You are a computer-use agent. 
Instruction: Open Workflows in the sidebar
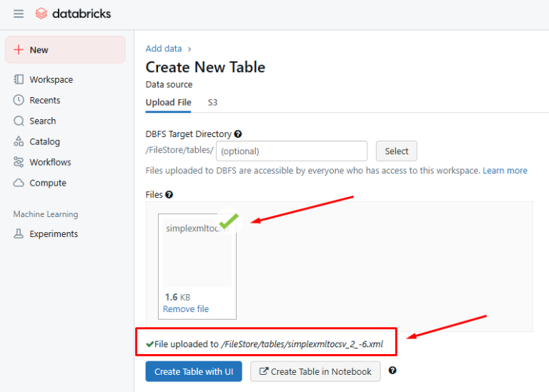(x=50, y=162)
